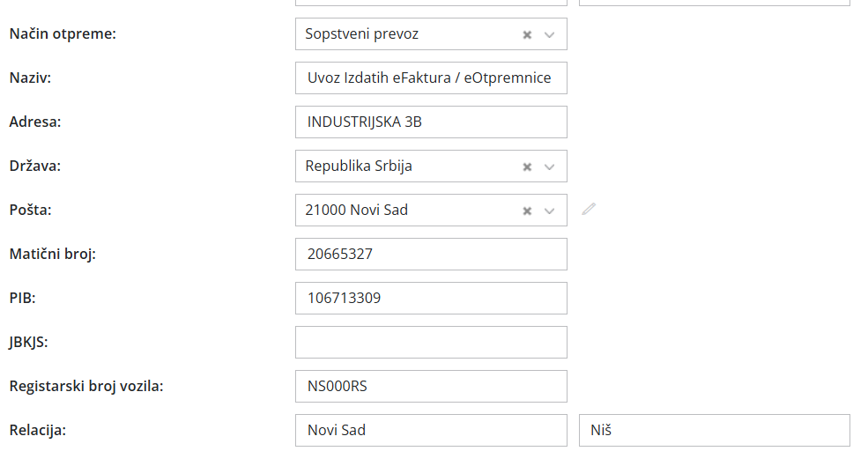Viewport: 868px width, 466px height.
Task: Open the Pošta dropdown arrow
Action: tap(550, 211)
